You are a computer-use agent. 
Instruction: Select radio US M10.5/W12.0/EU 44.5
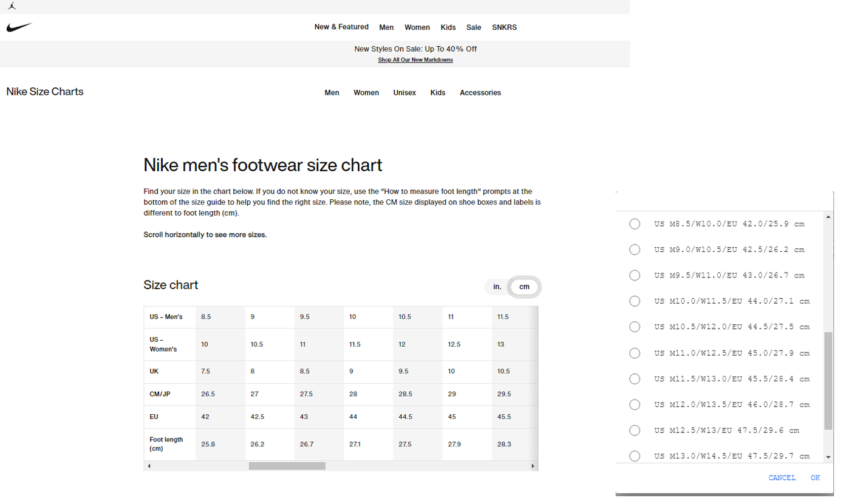(635, 327)
